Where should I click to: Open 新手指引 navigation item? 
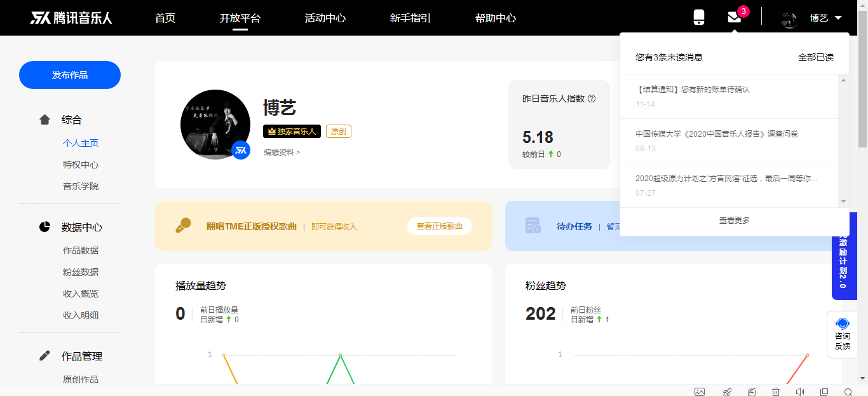[410, 18]
